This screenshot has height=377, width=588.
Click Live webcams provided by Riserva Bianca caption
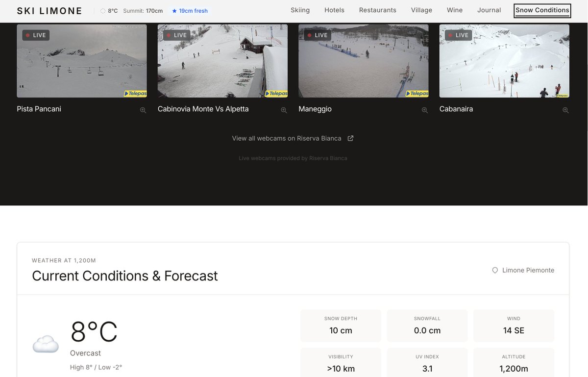tap(293, 158)
